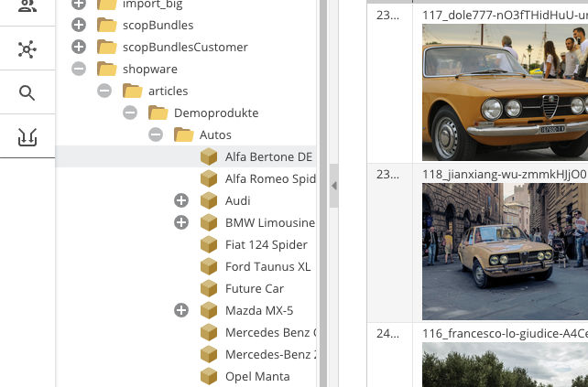Open Ford Taunus XL product
The width and height of the screenshot is (588, 387).
[267, 267]
